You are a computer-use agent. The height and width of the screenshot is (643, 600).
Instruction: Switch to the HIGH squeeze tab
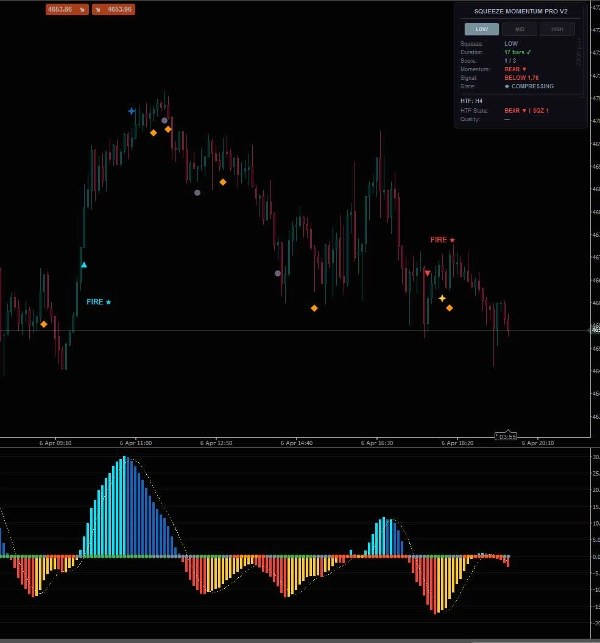click(x=557, y=29)
